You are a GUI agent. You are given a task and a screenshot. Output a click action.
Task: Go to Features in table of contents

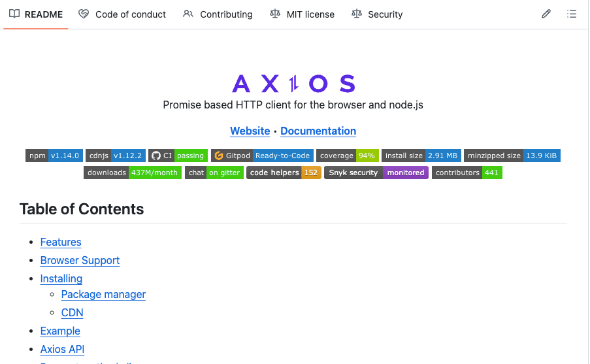click(x=61, y=242)
